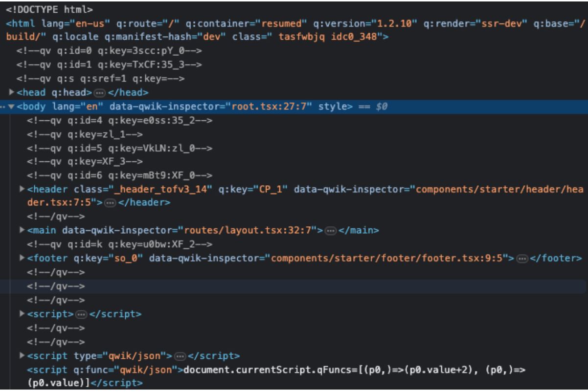Click the "root.tsx:27:7" attribute value

271,107
